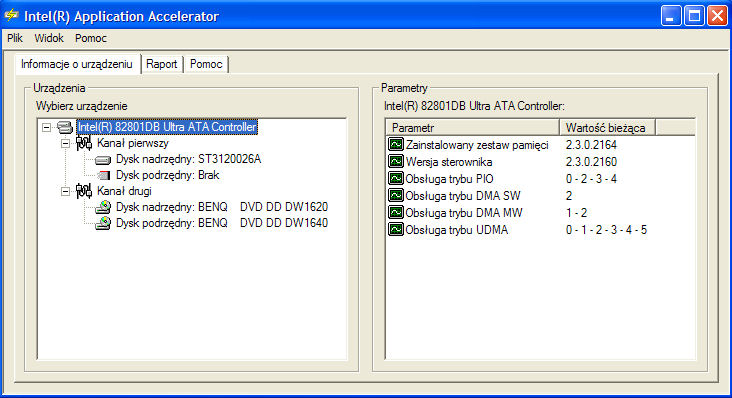Select Dysk nadrzędny: ST3120026A
The image size is (732, 398).
(188, 159)
